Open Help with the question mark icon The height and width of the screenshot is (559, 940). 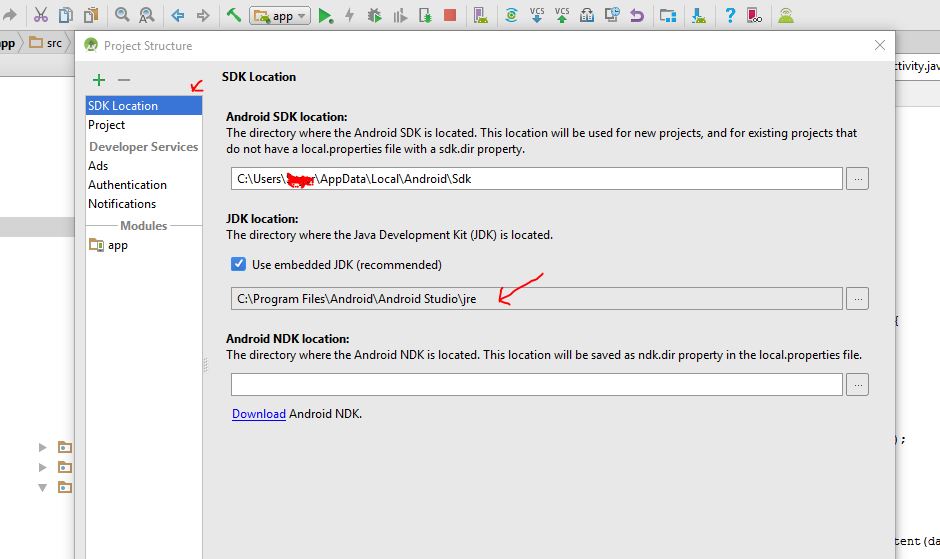coord(730,16)
